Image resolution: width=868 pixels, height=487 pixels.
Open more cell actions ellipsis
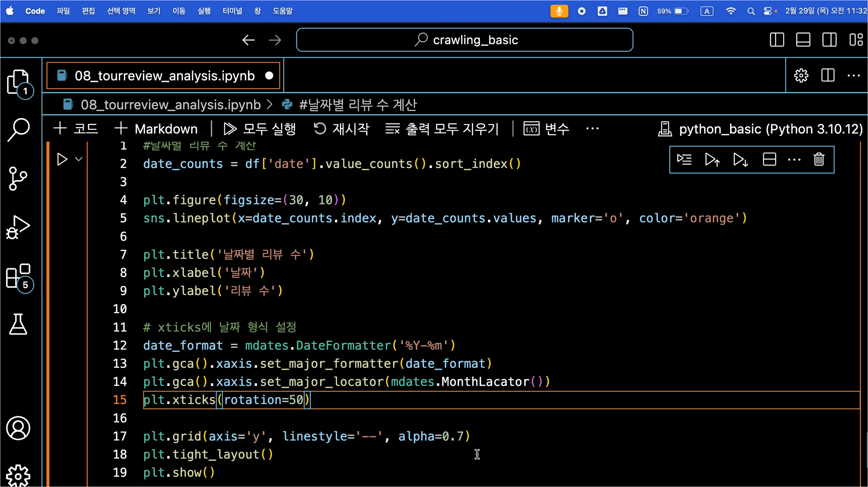[x=794, y=160]
